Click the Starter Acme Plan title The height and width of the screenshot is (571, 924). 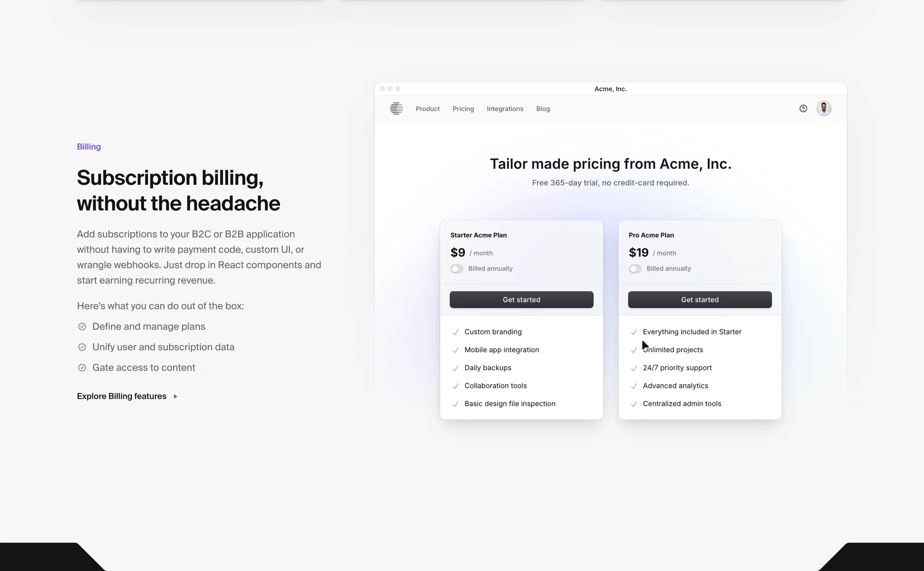point(478,235)
